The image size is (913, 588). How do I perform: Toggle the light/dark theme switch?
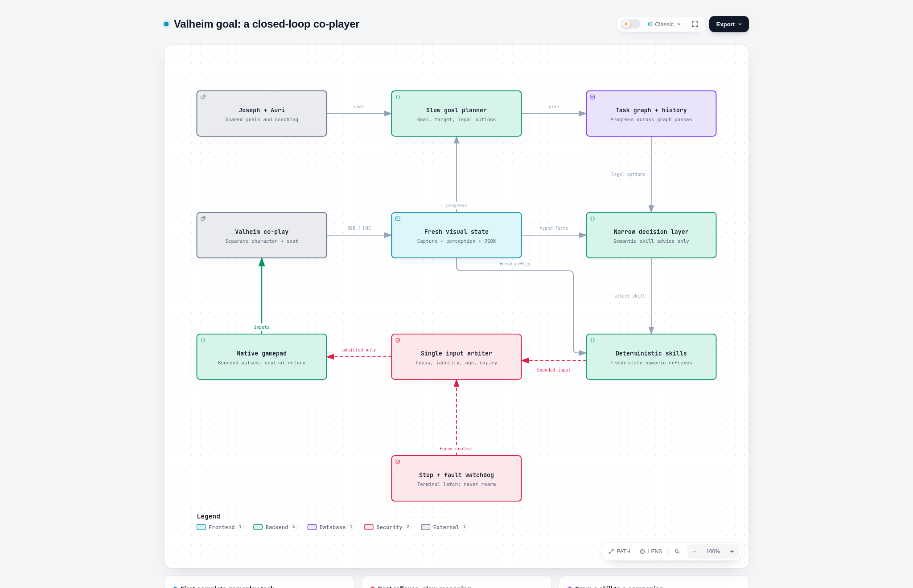(x=631, y=24)
